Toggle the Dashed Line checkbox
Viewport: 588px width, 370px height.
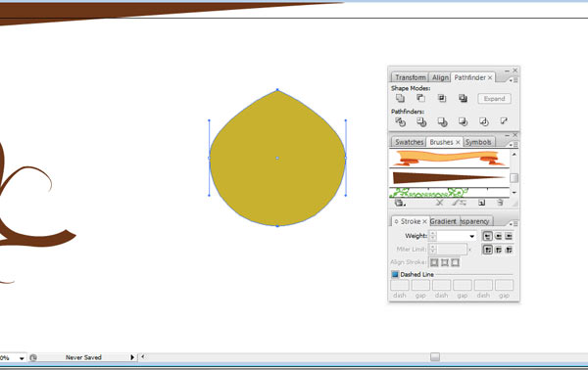coord(395,274)
